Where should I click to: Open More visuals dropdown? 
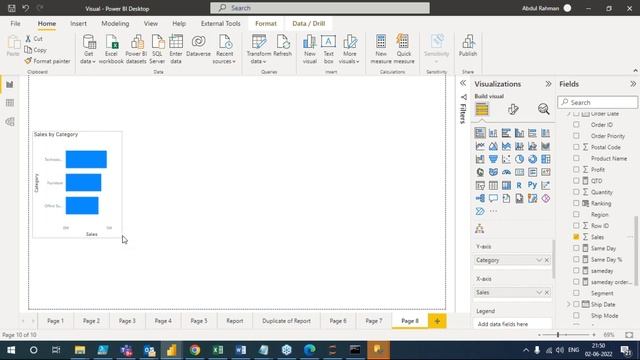349,49
